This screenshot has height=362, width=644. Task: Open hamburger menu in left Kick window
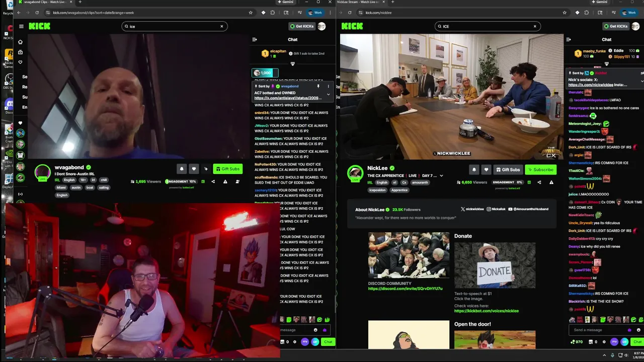point(21,26)
